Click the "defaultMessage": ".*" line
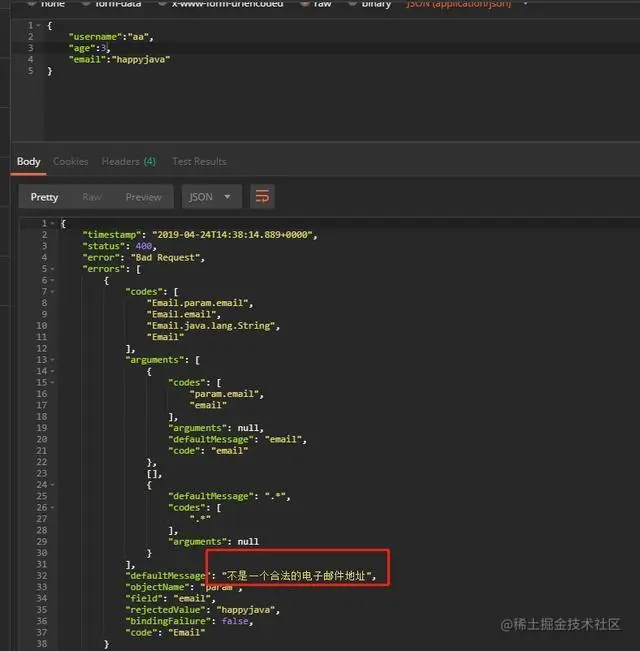The image size is (640, 651). [229, 496]
